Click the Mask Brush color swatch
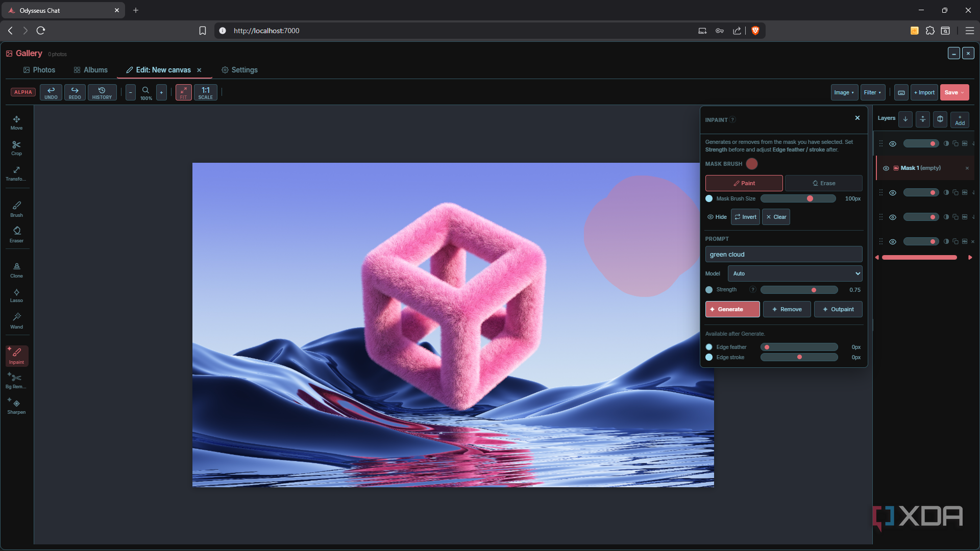Screen dimensions: 980x551 click(752, 164)
